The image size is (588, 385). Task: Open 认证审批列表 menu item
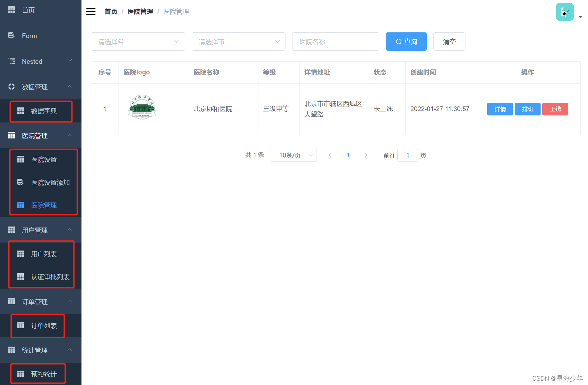coord(41,277)
